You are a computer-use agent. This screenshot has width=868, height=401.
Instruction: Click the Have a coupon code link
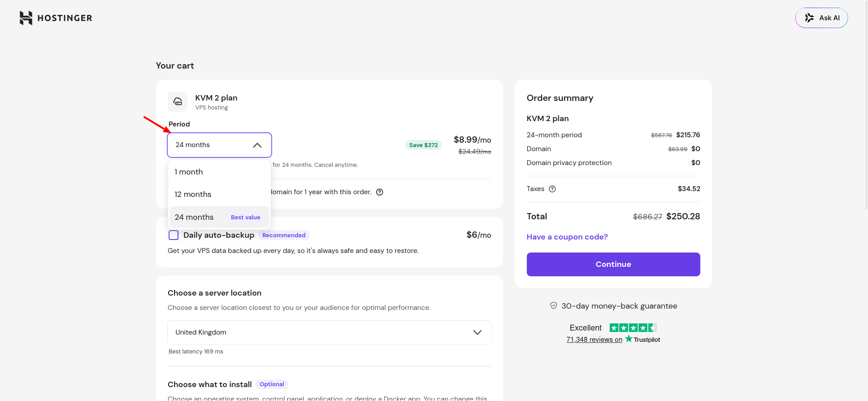(567, 237)
